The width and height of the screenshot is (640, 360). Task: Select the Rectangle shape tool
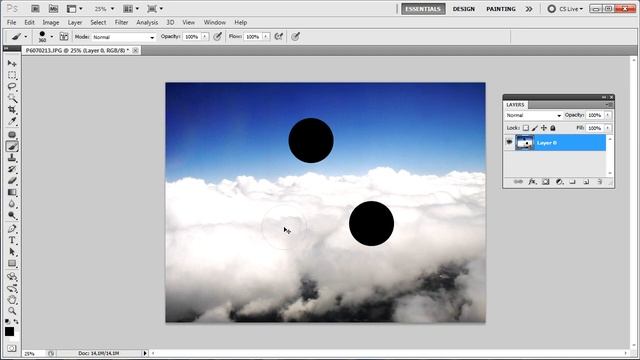click(12, 263)
